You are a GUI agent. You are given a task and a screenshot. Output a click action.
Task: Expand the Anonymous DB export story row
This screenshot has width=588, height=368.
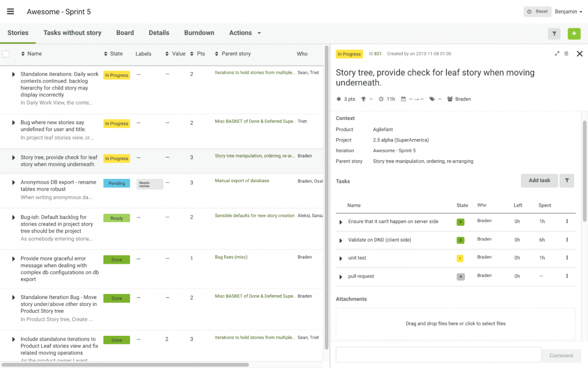point(12,183)
